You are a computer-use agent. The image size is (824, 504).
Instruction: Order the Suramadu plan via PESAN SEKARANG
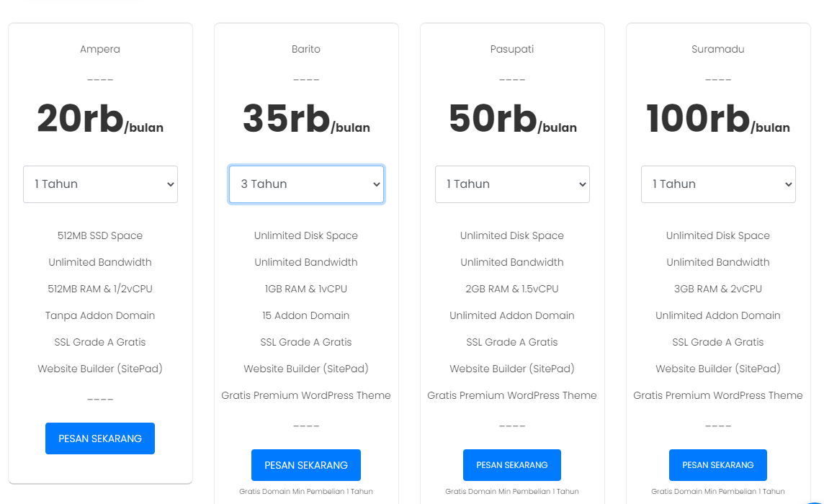point(718,465)
